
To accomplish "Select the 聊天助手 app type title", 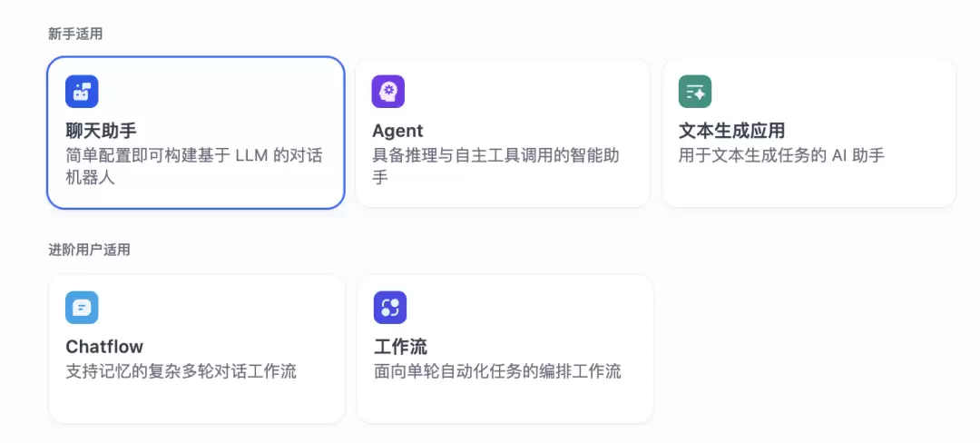I will pos(102,131).
